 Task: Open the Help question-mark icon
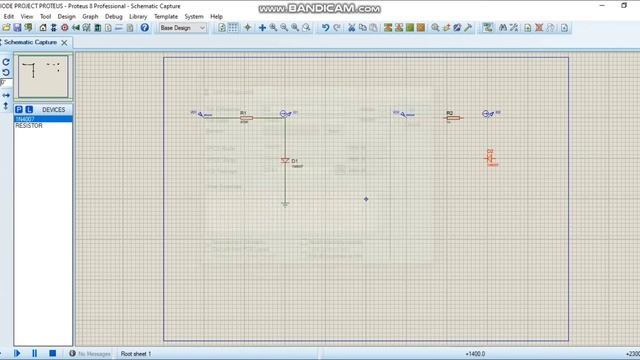click(x=144, y=28)
